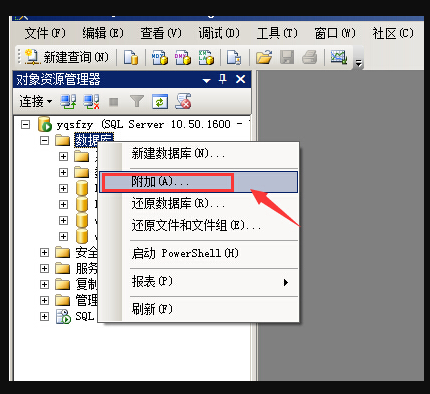430x394 pixels.
Task: Click the Analysis Services XMLA Query icon
Action: [x=206, y=57]
